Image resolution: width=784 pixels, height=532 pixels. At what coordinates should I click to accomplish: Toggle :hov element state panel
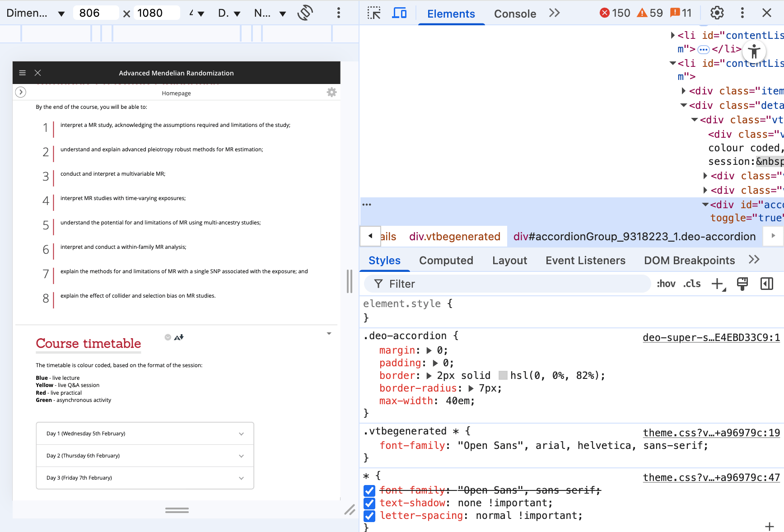(x=666, y=284)
